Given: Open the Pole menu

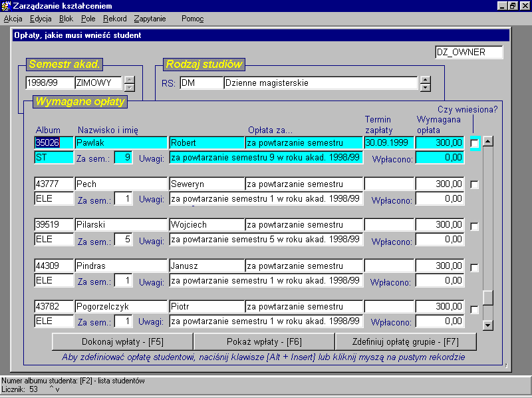Looking at the screenshot, I should pyautogui.click(x=88, y=19).
